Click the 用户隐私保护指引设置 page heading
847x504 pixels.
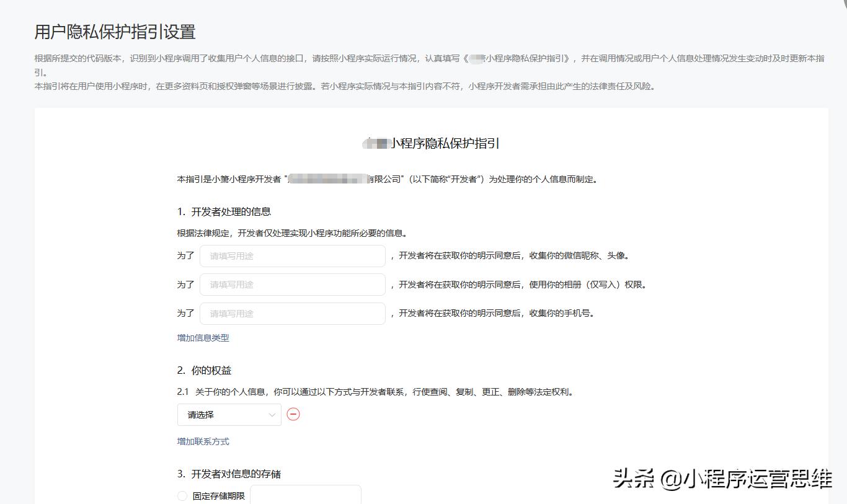tap(115, 32)
